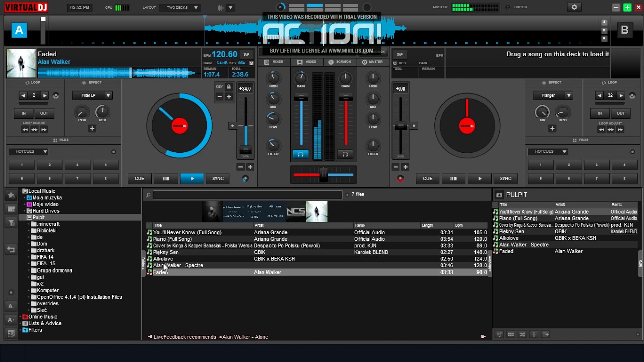Open settings via the top gear icon

click(x=574, y=7)
